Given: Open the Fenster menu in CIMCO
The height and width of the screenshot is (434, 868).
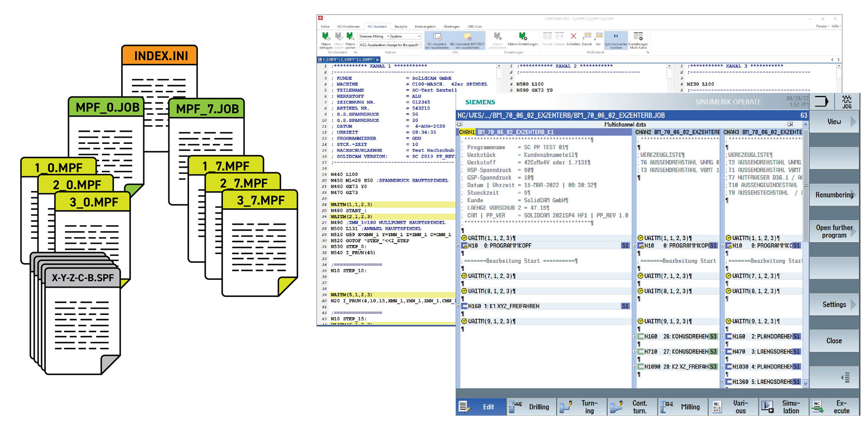Looking at the screenshot, I should (x=822, y=26).
